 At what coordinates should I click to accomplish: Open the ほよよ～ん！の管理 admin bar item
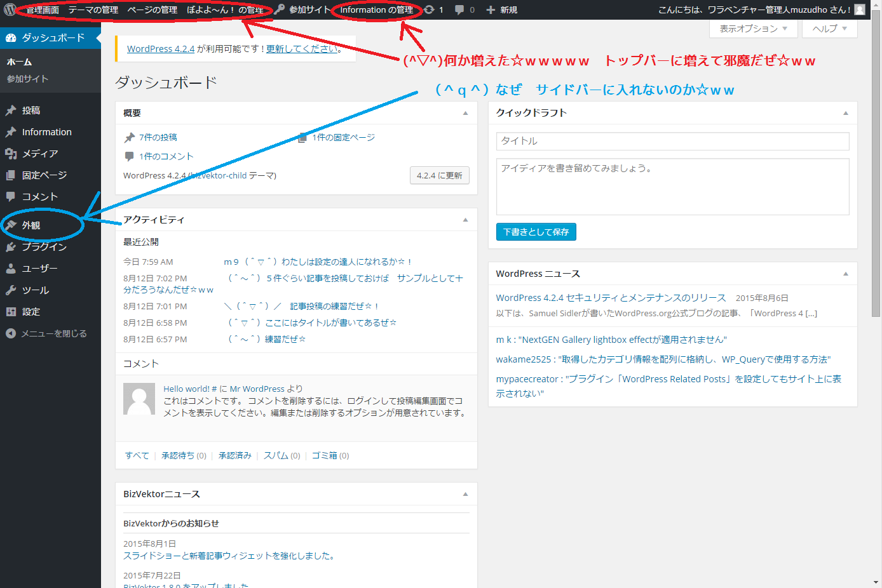tap(225, 10)
